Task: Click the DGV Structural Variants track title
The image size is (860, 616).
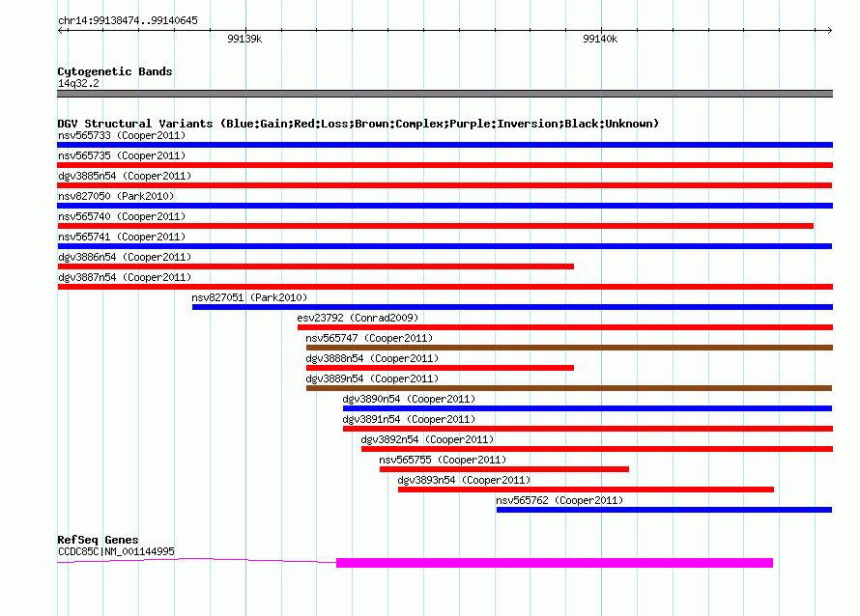Action: [x=358, y=124]
